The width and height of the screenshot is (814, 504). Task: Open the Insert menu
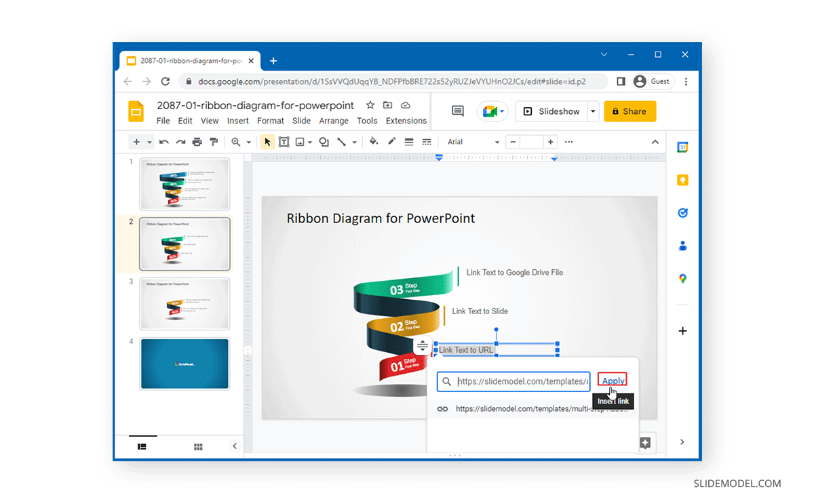click(237, 120)
